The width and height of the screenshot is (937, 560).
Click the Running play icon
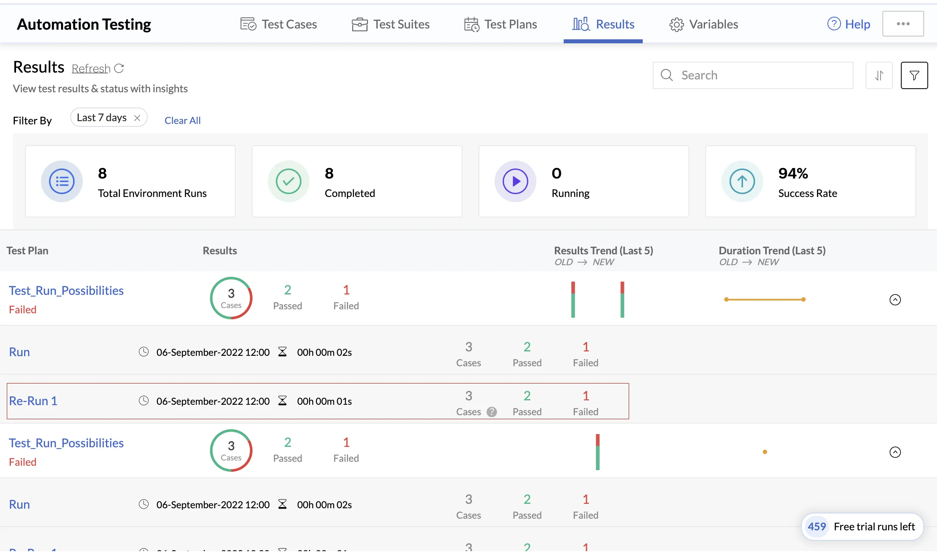515,181
